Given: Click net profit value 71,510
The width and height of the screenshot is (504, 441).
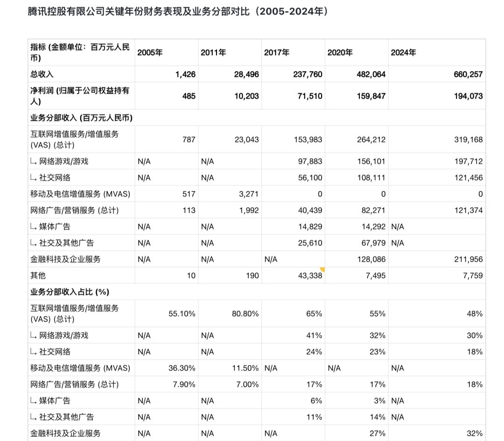Looking at the screenshot, I should (310, 96).
